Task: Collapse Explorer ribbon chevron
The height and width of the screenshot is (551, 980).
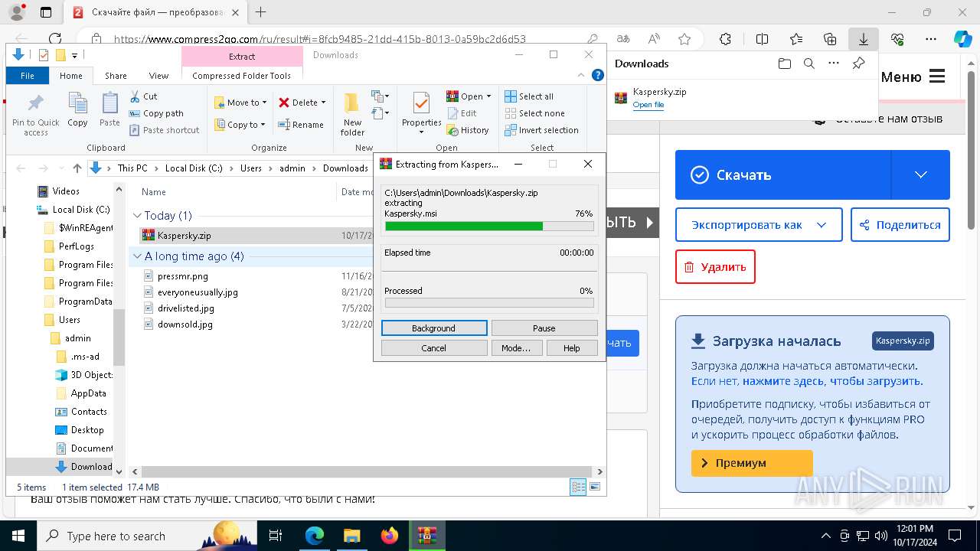Action: [582, 75]
